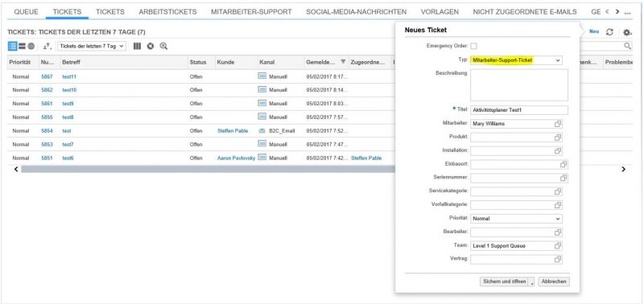The image size is (644, 304).
Task: Open value help for Mitarbeiter field
Action: click(558, 124)
